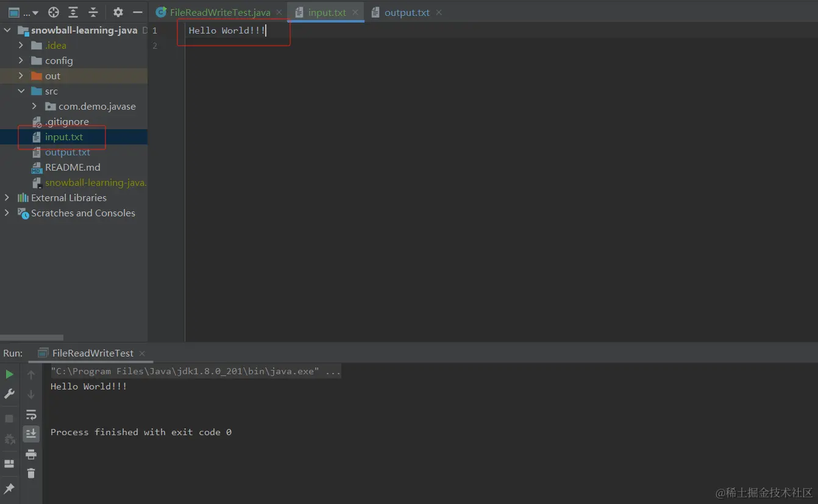Viewport: 818px width, 504px height.
Task: Click the Expand All icon
Action: click(x=73, y=12)
